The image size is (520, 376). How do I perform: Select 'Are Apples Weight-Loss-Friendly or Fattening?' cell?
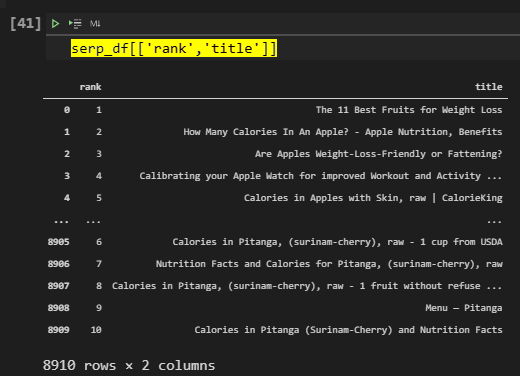pyautogui.click(x=379, y=154)
